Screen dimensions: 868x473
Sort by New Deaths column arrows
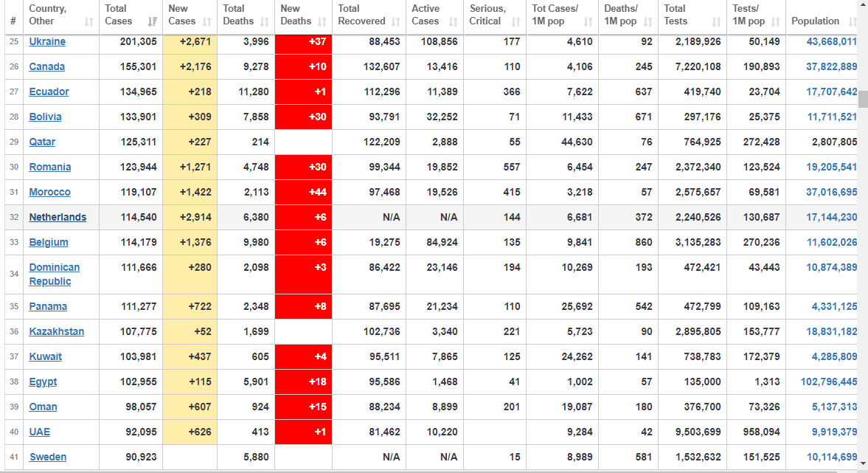click(x=322, y=21)
